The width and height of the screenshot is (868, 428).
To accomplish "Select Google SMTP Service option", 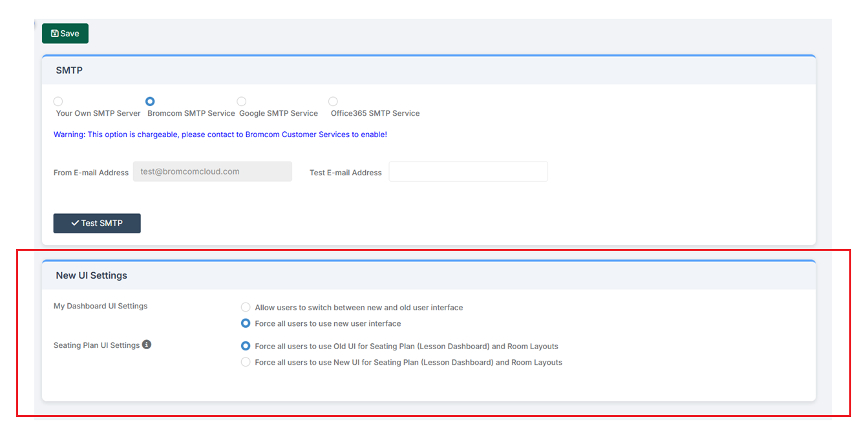I will 242,102.
